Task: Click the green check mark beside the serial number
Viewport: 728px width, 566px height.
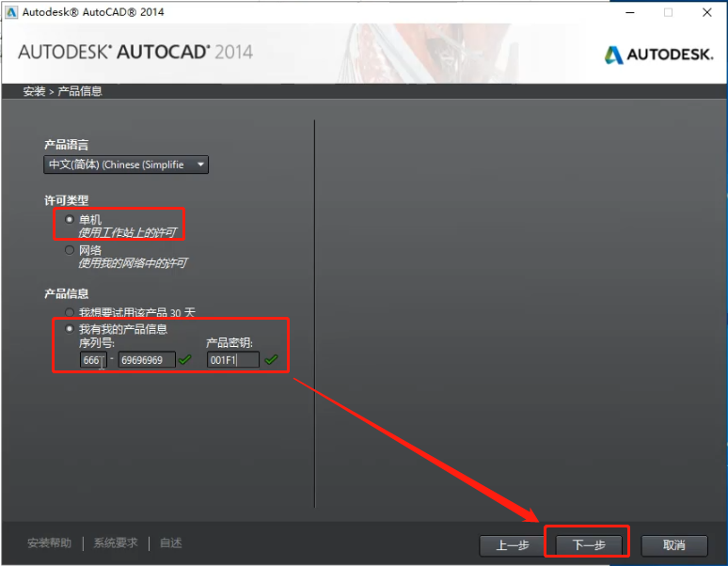Action: tap(184, 359)
